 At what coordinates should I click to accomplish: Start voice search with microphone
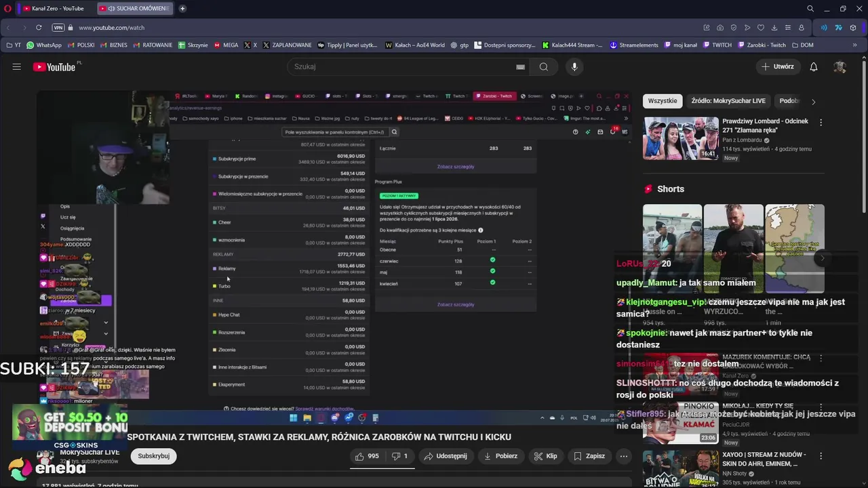pyautogui.click(x=574, y=66)
